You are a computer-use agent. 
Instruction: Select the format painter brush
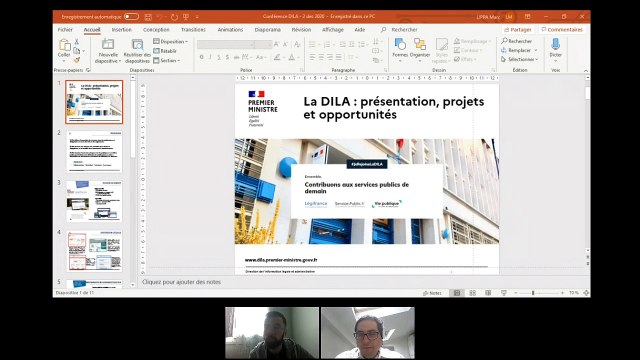[x=77, y=60]
